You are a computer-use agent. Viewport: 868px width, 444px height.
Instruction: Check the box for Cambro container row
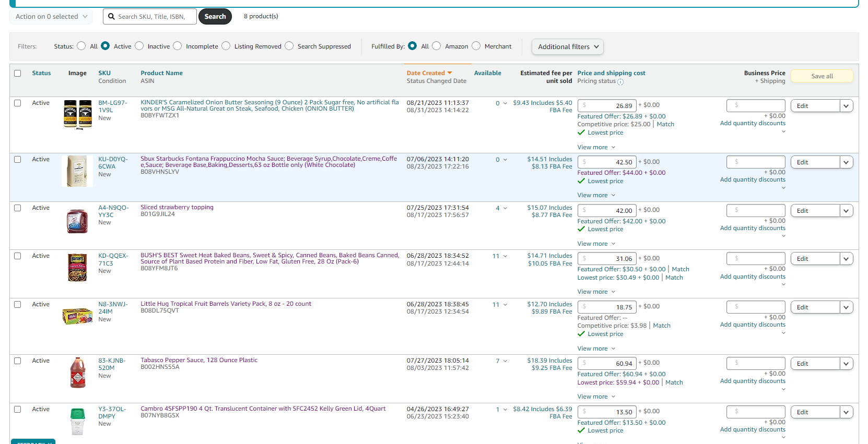[18, 409]
